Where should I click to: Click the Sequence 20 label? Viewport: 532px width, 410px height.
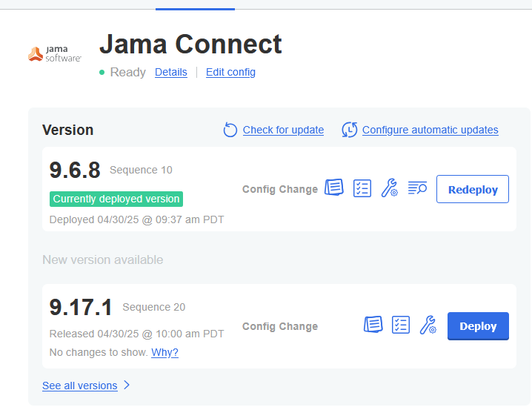(153, 307)
